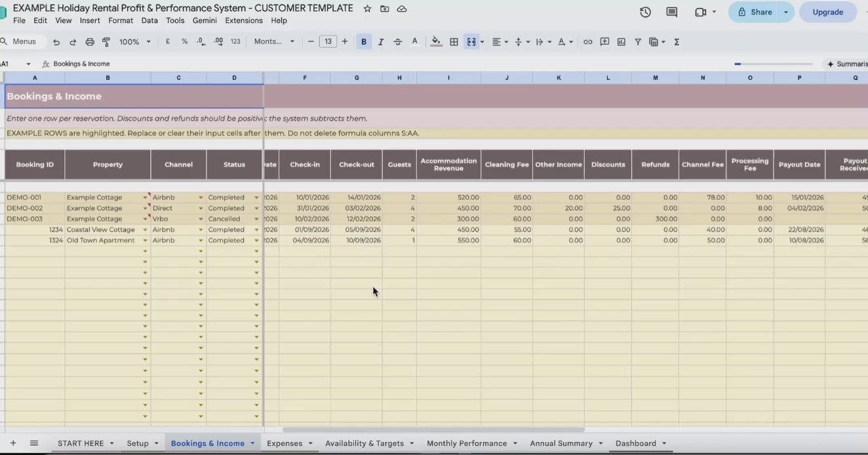Open number format 123 menu

tap(235, 41)
